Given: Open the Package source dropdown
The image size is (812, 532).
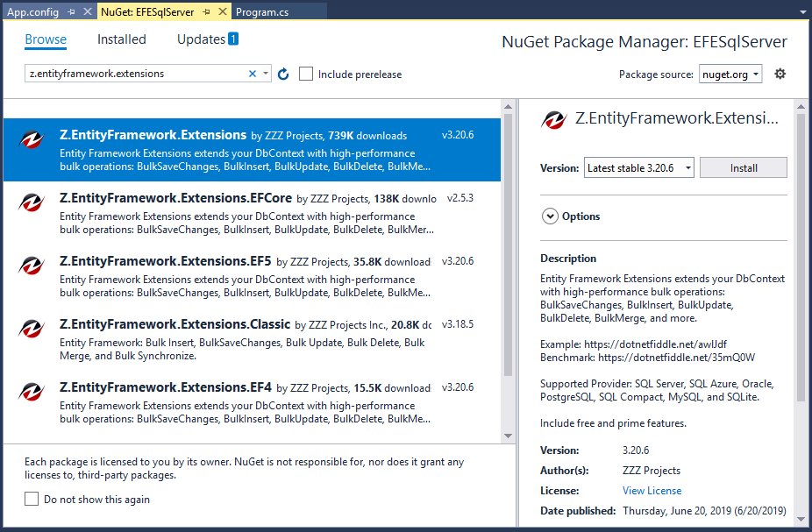Looking at the screenshot, I should pyautogui.click(x=730, y=74).
